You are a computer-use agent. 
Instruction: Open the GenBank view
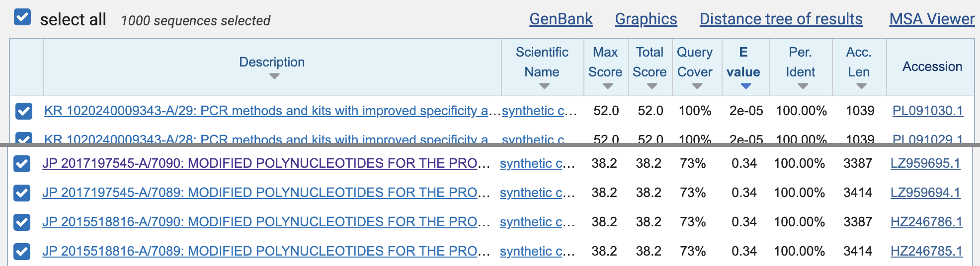(x=561, y=19)
